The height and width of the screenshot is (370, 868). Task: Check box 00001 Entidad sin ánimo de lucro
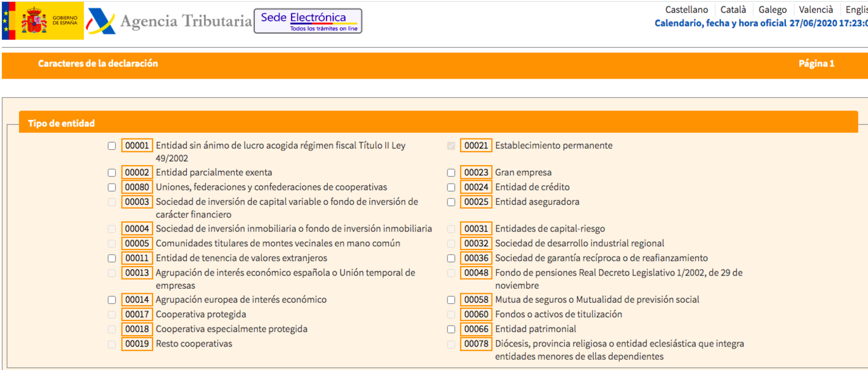pyautogui.click(x=112, y=146)
